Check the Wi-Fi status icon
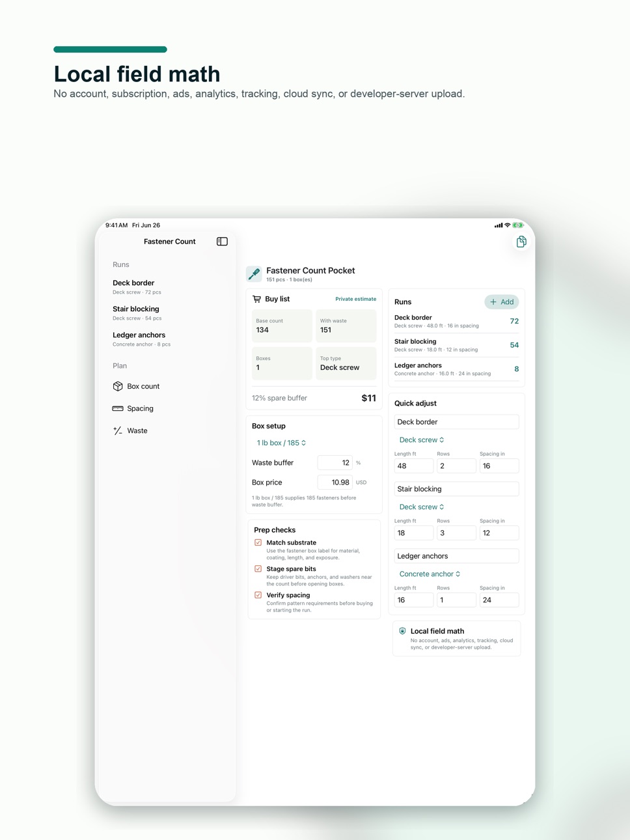This screenshot has height=840, width=630. click(508, 225)
